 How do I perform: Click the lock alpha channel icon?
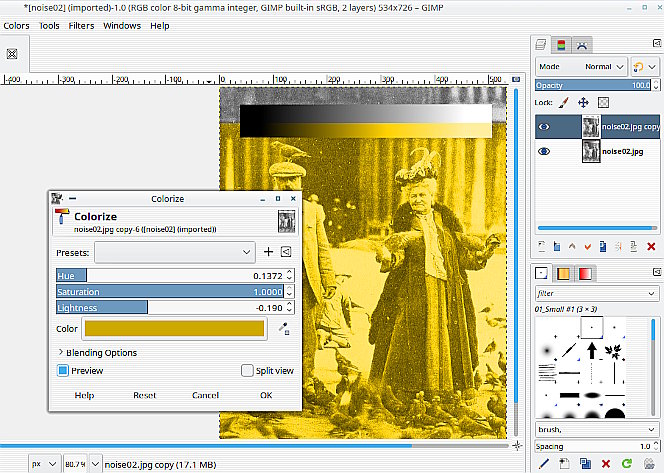[603, 102]
